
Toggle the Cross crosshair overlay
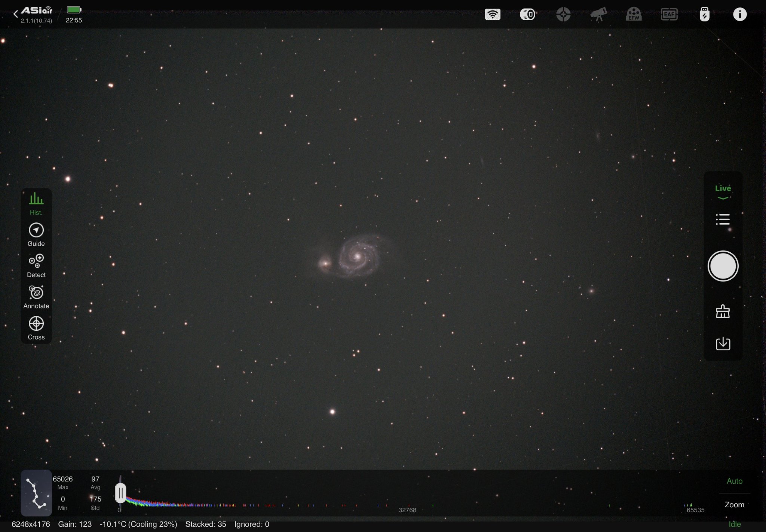[36, 328]
